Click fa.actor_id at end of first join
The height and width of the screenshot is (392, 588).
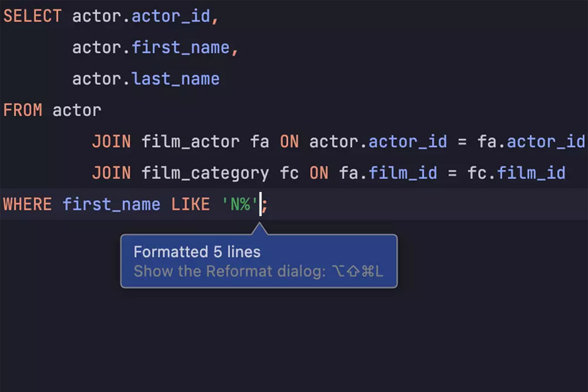click(531, 142)
